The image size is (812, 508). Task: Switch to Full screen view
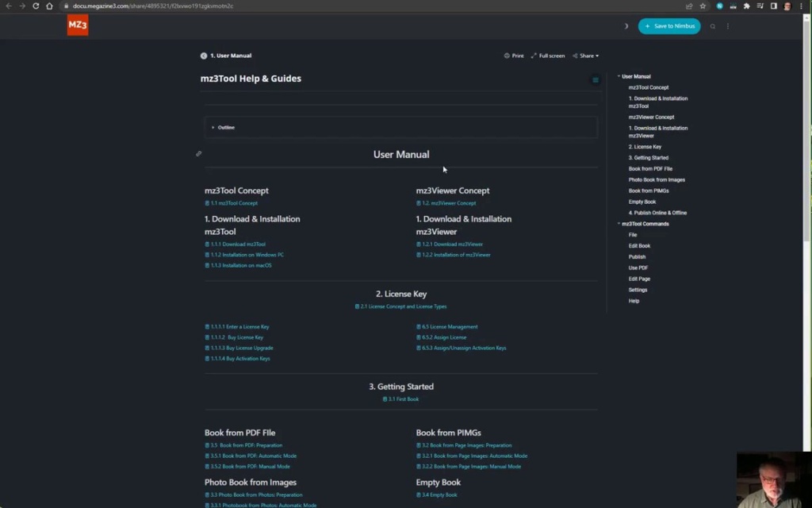tap(547, 56)
